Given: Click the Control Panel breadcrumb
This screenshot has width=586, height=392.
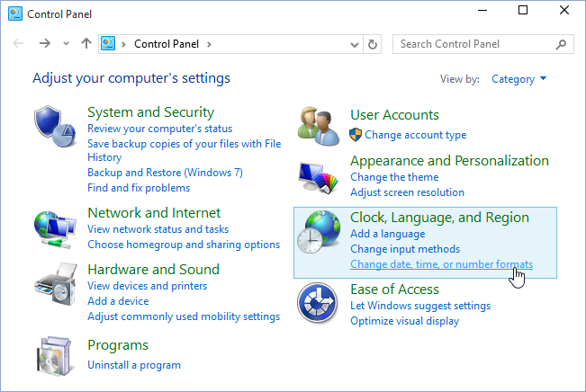Looking at the screenshot, I should (167, 44).
